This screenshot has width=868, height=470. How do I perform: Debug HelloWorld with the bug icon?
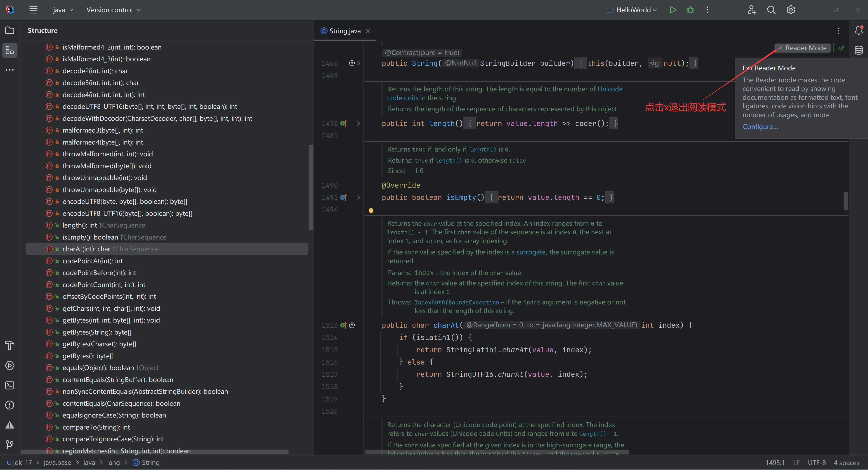tap(690, 10)
